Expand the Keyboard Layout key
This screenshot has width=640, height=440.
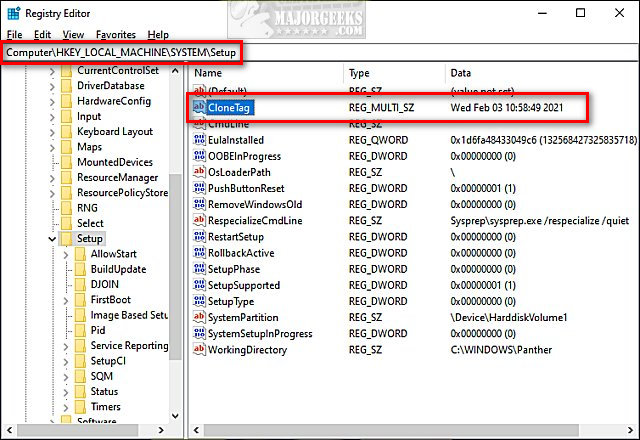pos(52,132)
